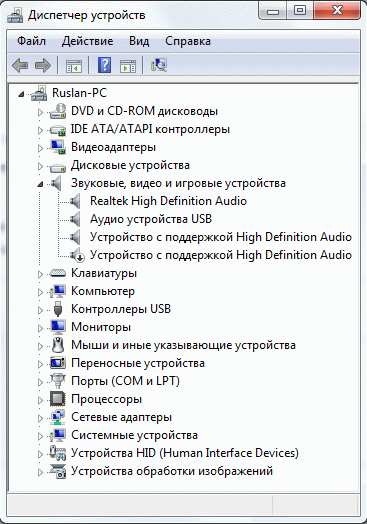
Task: Collapse Звуковые, видео и игровые устройства
Action: (x=40, y=184)
